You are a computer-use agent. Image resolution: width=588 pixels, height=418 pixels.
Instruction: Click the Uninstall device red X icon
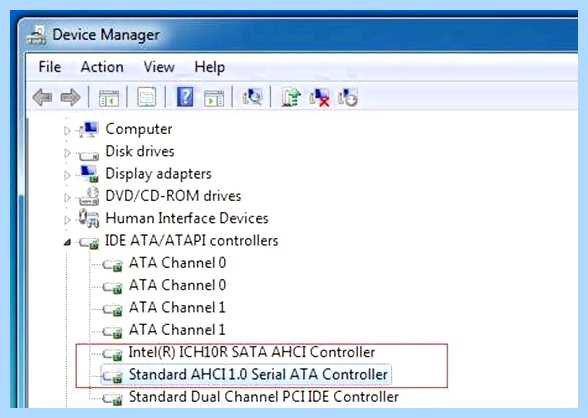[x=320, y=97]
